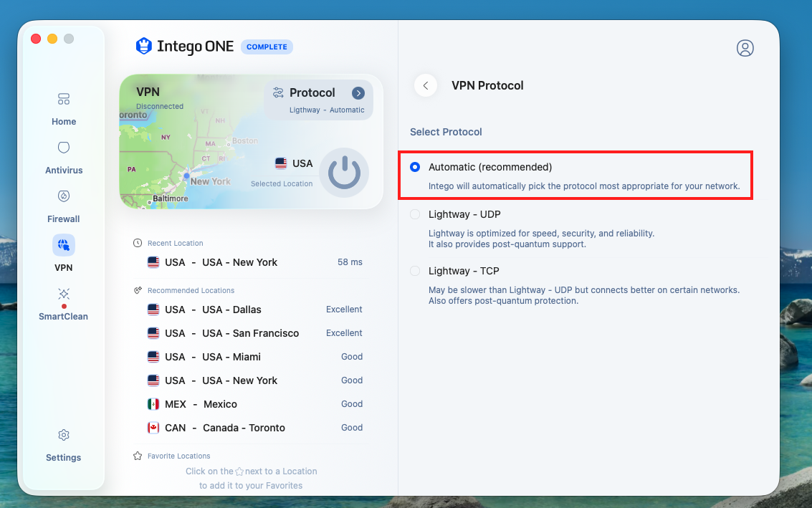Select the Lightway - UDP radio button

[x=415, y=214]
